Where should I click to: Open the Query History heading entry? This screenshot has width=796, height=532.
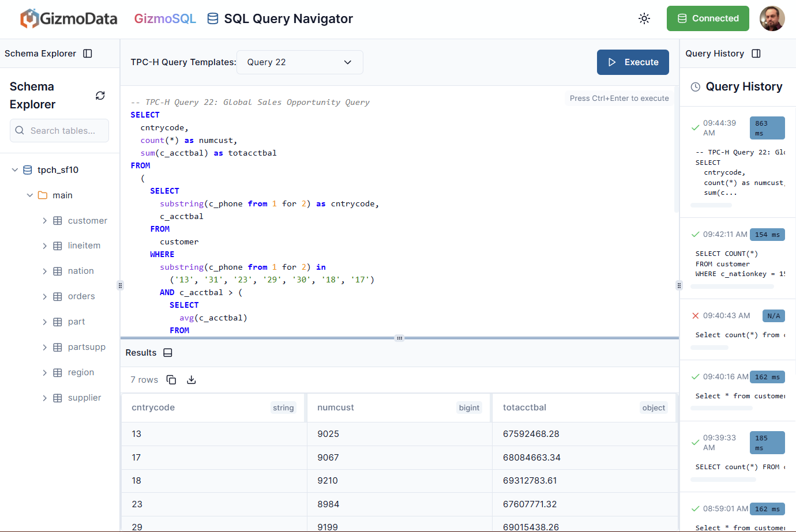click(743, 86)
